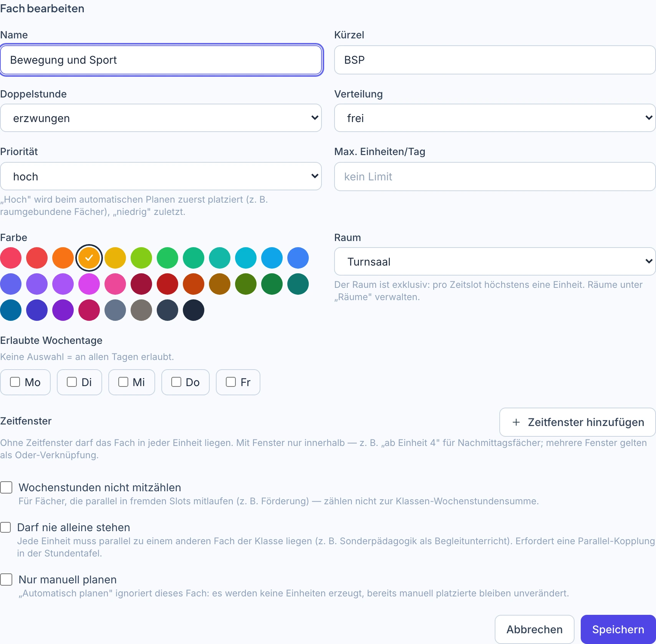Pick the magenta/fuchsia color swatch
This screenshot has height=644, width=656.
89,284
